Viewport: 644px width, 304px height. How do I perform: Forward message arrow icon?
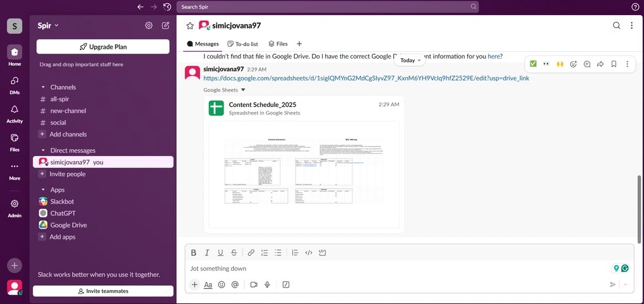pyautogui.click(x=600, y=64)
